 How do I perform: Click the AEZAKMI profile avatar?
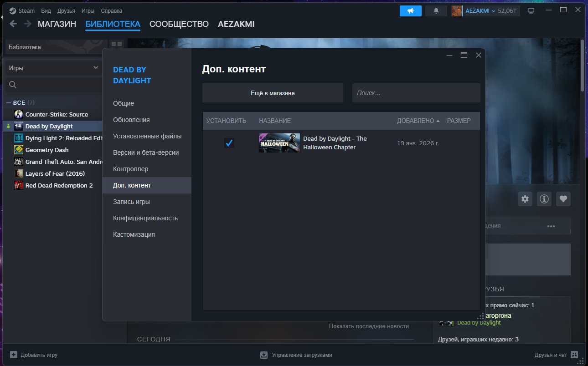(x=457, y=11)
